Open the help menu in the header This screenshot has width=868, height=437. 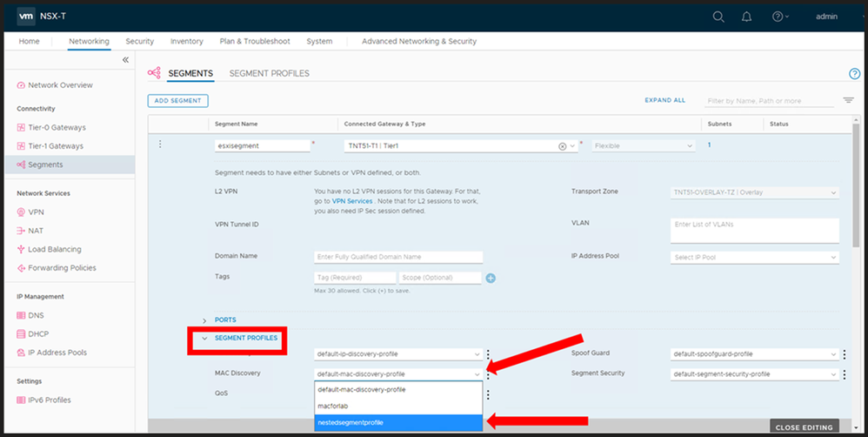pos(780,17)
